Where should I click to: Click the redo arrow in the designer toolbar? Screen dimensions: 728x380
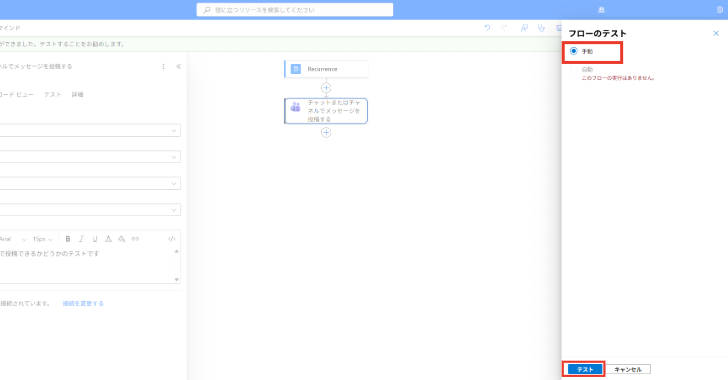coord(504,28)
